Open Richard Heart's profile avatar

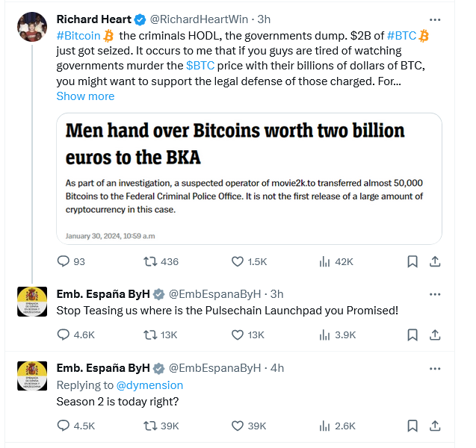point(32,27)
